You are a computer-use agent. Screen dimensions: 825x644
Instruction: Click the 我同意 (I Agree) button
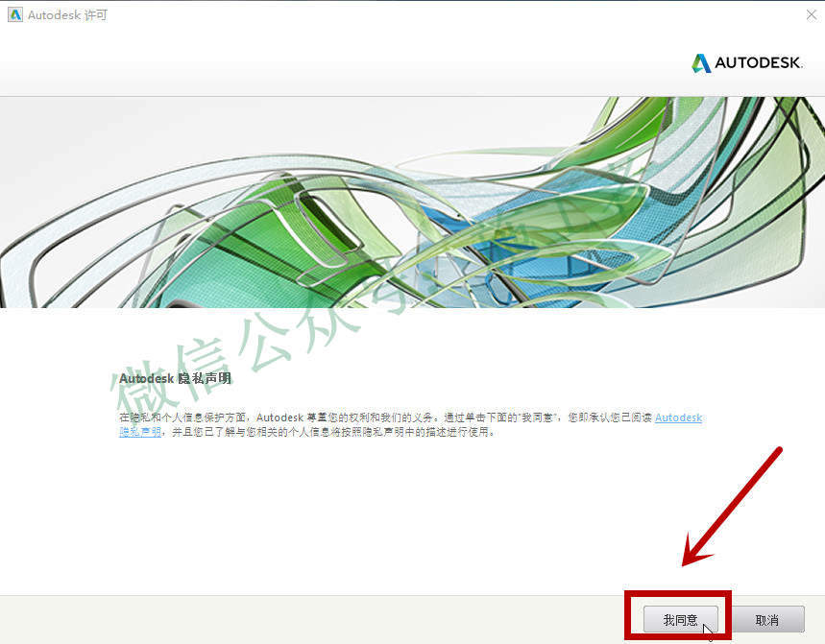click(680, 619)
